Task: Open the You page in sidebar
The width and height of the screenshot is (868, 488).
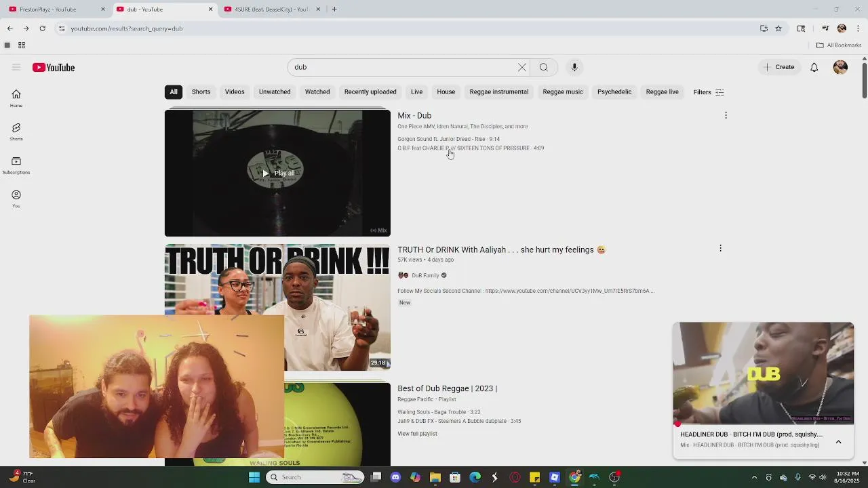Action: [x=16, y=199]
